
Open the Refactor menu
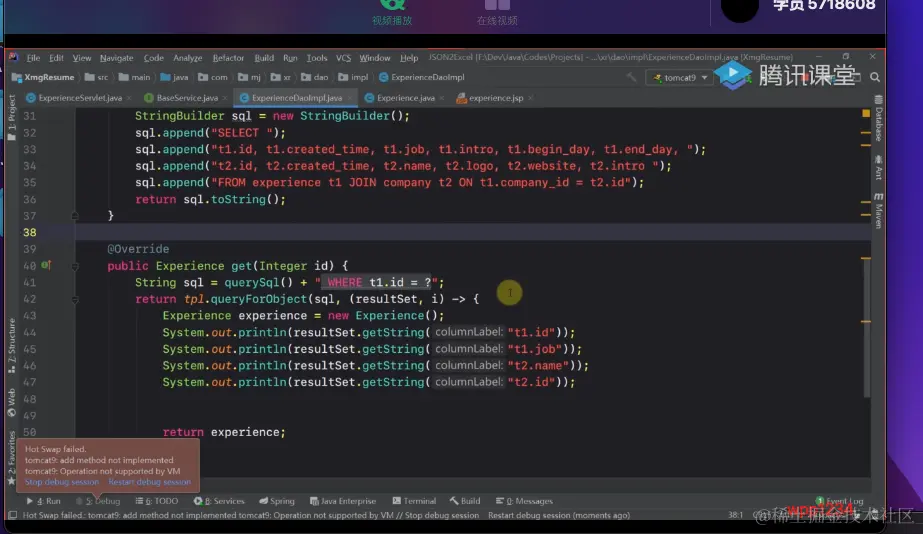tap(228, 58)
